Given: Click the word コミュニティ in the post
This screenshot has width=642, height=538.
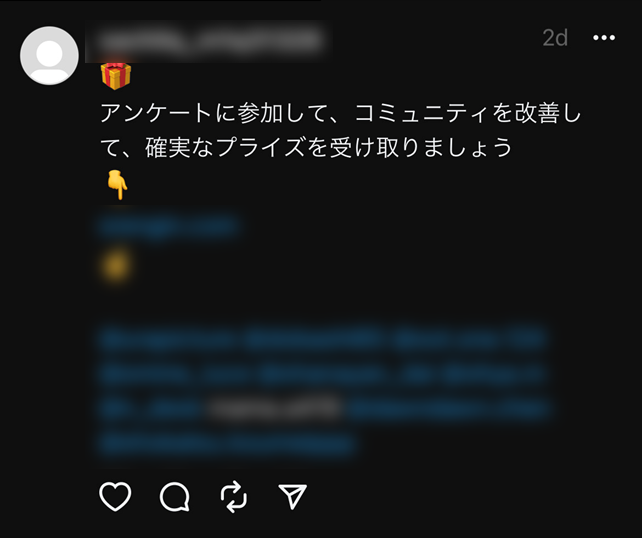Looking at the screenshot, I should [x=420, y=113].
